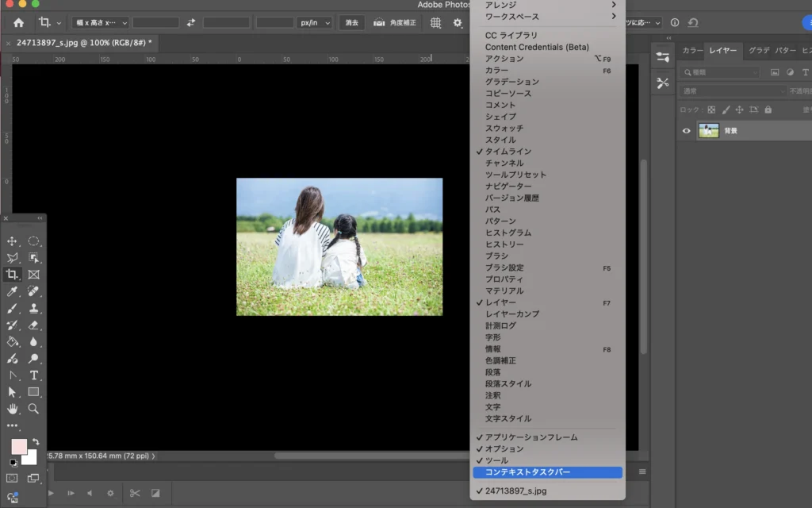Open the crop overlay grid options icon
This screenshot has height=508, width=812.
(436, 23)
